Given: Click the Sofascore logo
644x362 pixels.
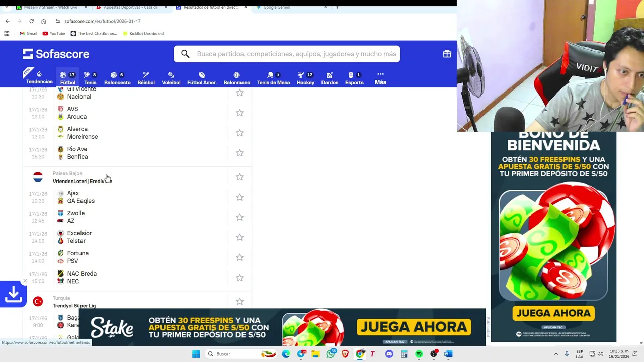Looking at the screenshot, I should click(x=56, y=54).
